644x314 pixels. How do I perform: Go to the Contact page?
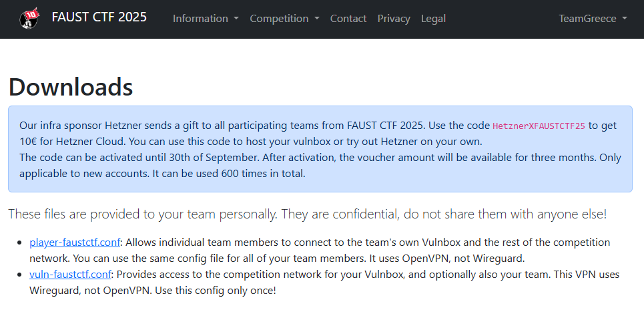[x=348, y=19]
